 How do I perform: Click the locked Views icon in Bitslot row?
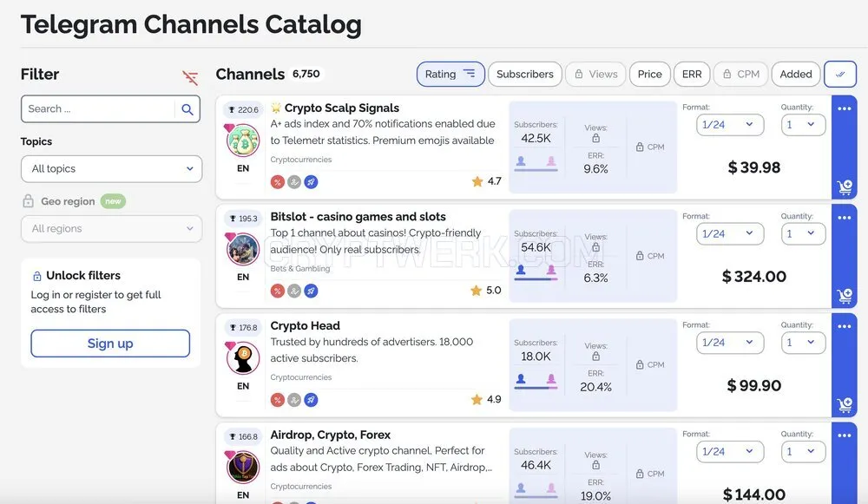pos(595,247)
